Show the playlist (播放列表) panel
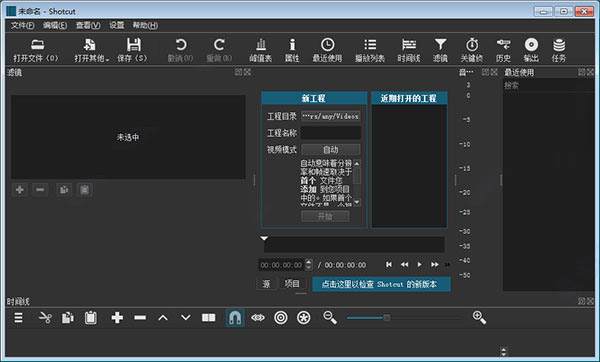Screen dimensions: 600x362 pos(370,51)
